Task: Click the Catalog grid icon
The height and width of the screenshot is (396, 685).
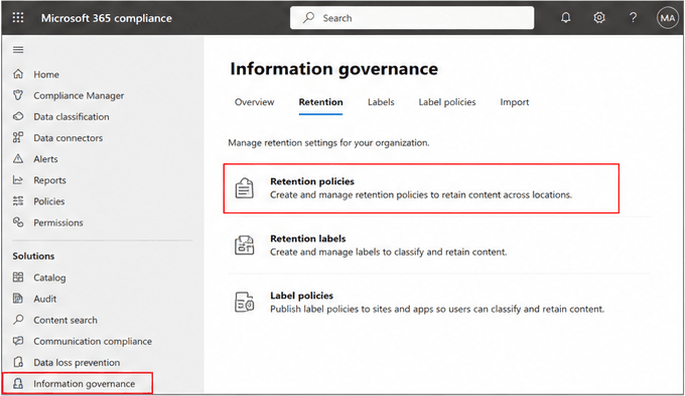Action: click(x=18, y=277)
